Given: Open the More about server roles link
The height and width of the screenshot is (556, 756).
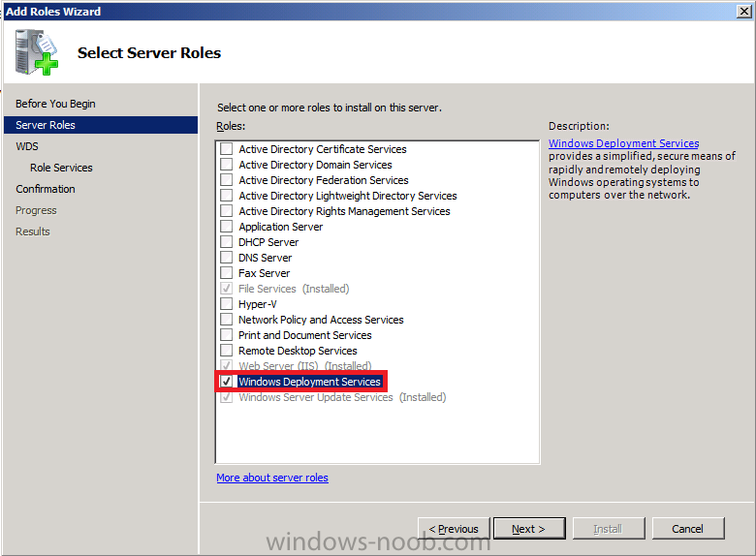Looking at the screenshot, I should (x=272, y=478).
